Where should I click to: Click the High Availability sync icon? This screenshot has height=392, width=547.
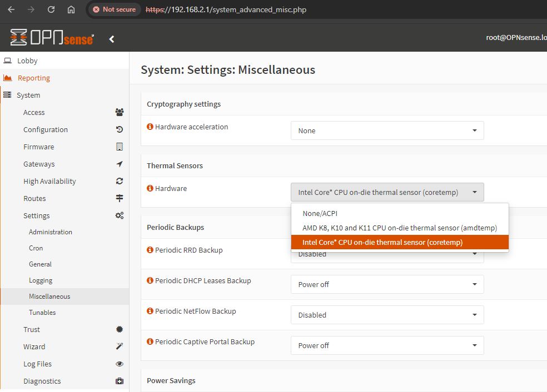pyautogui.click(x=119, y=181)
